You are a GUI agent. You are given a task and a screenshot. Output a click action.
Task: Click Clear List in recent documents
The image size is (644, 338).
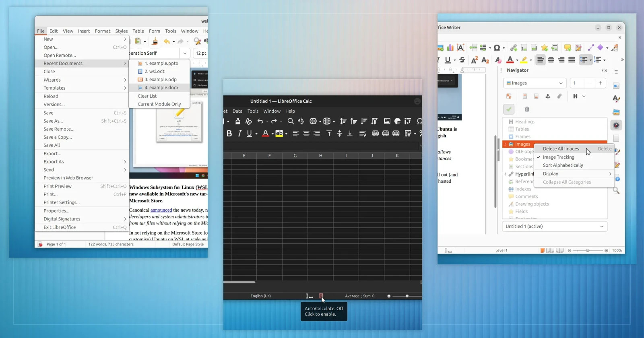(x=159, y=96)
